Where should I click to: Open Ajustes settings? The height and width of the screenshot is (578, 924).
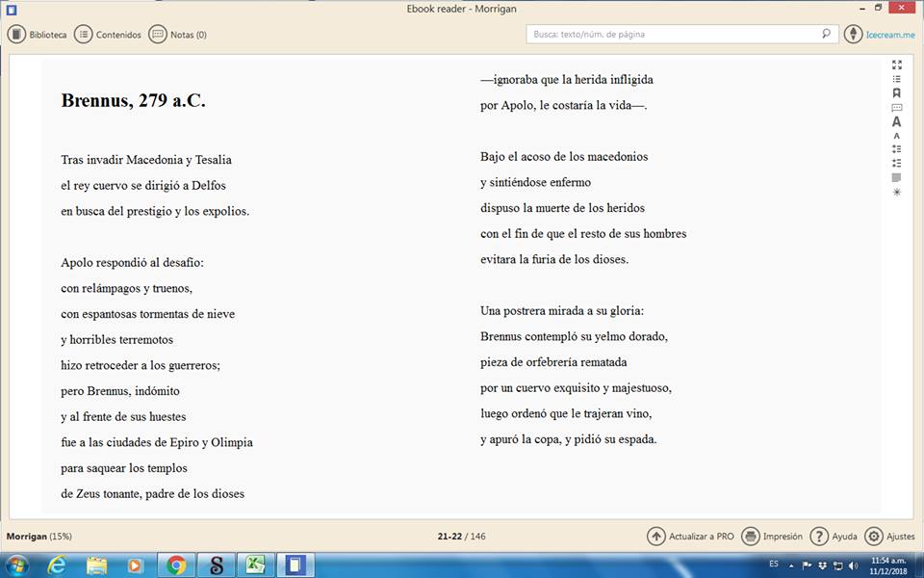click(x=890, y=537)
